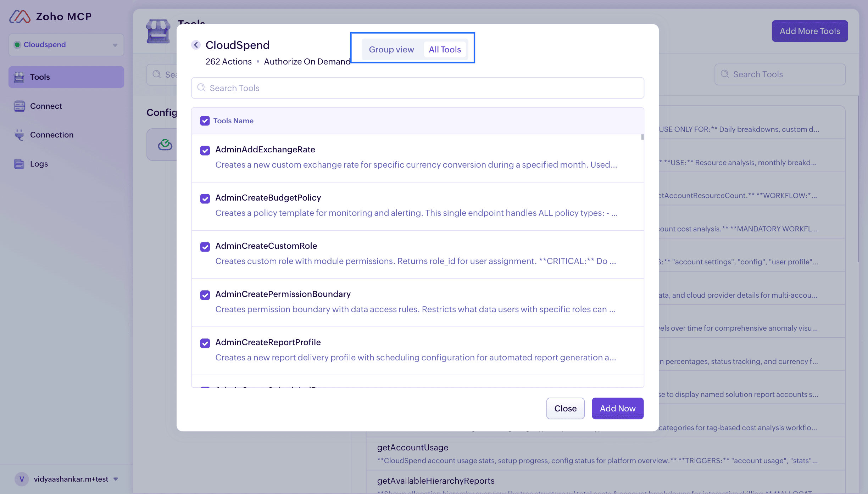868x494 pixels.
Task: Open the Logs document icon
Action: (x=19, y=164)
